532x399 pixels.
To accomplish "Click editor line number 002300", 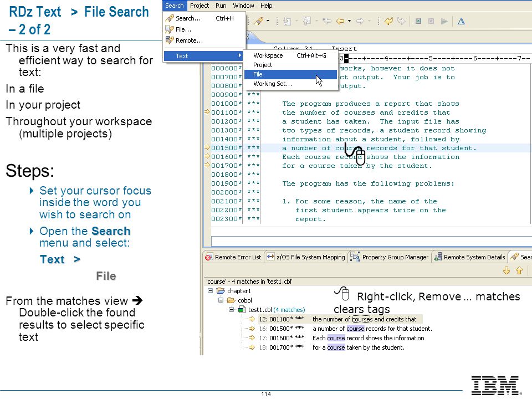I will click(226, 219).
